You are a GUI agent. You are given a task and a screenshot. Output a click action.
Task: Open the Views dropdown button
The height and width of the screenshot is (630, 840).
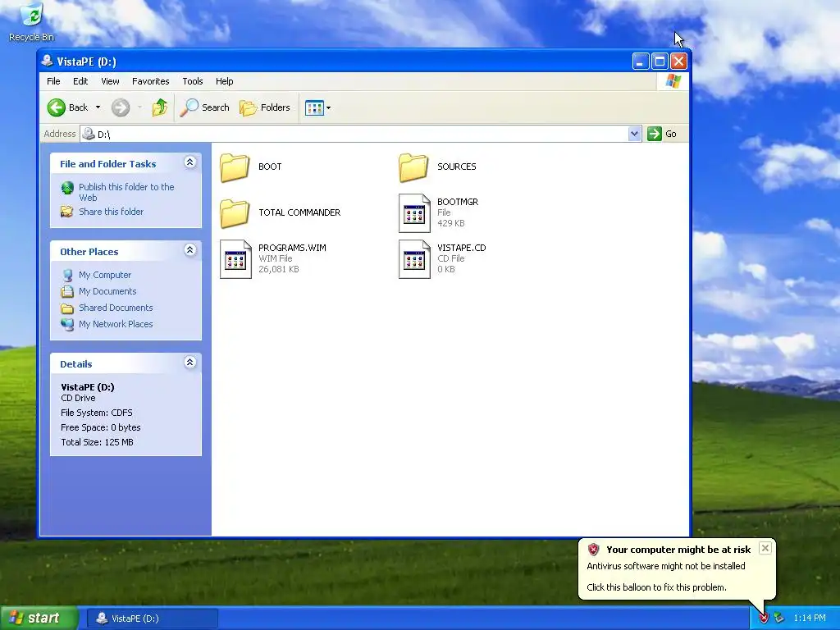click(x=317, y=107)
